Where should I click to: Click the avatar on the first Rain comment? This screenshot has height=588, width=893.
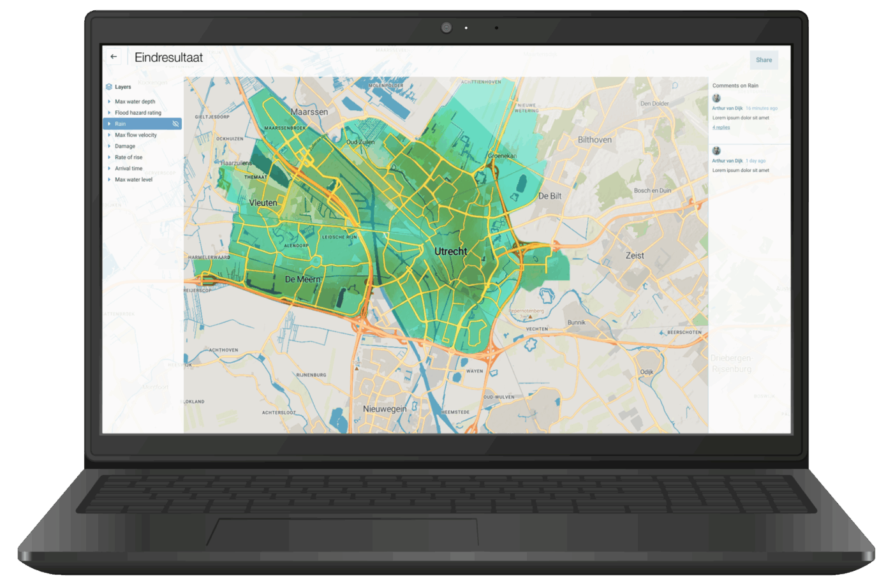click(716, 98)
